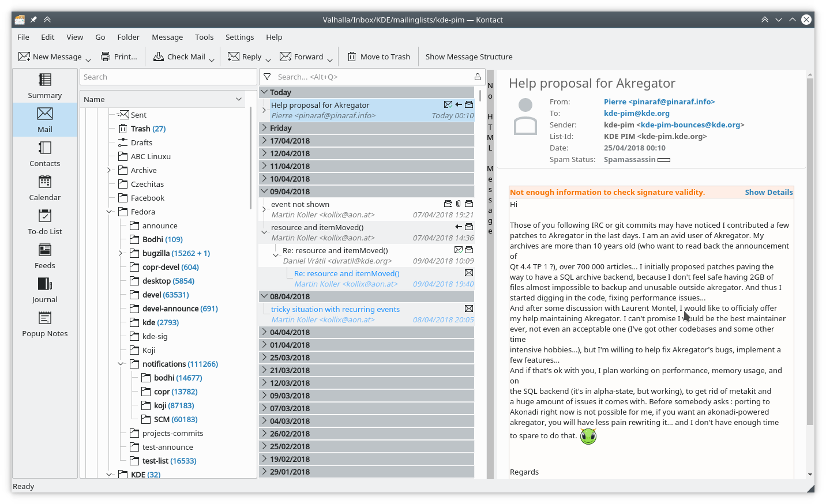Move selected message to Trash
Image resolution: width=826 pixels, height=504 pixels.
coord(379,57)
